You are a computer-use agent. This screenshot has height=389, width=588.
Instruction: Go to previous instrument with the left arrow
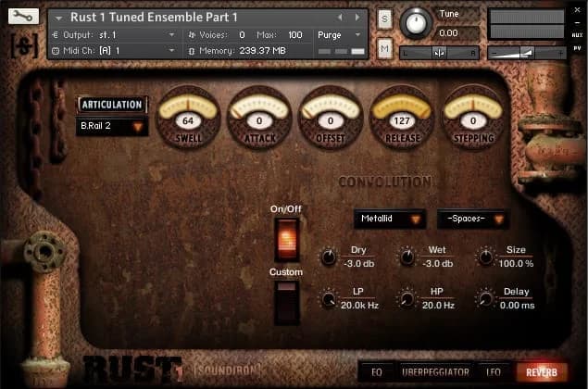click(340, 18)
